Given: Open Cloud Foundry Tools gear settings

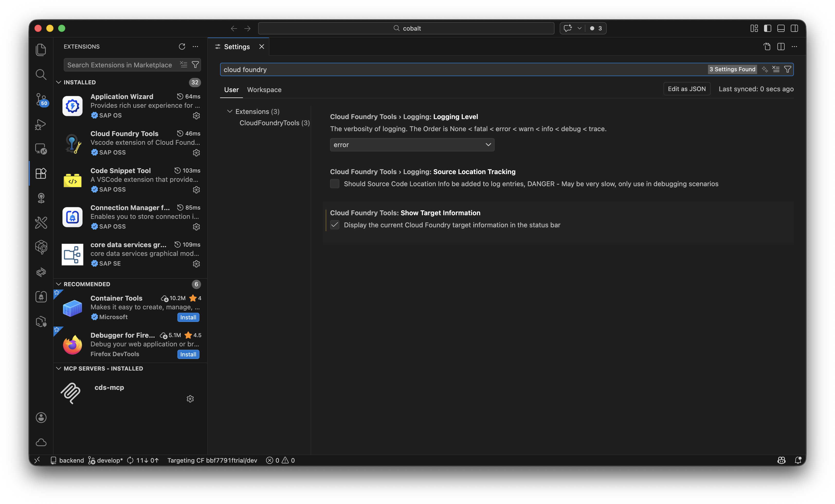Looking at the screenshot, I should point(196,153).
